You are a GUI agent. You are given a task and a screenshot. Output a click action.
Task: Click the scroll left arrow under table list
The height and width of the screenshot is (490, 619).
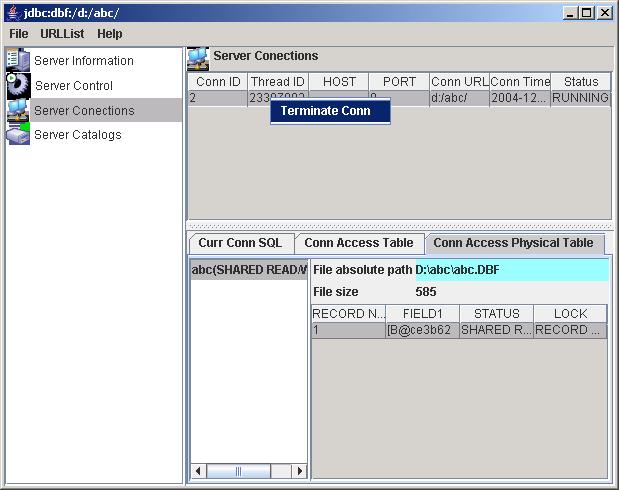[197, 471]
